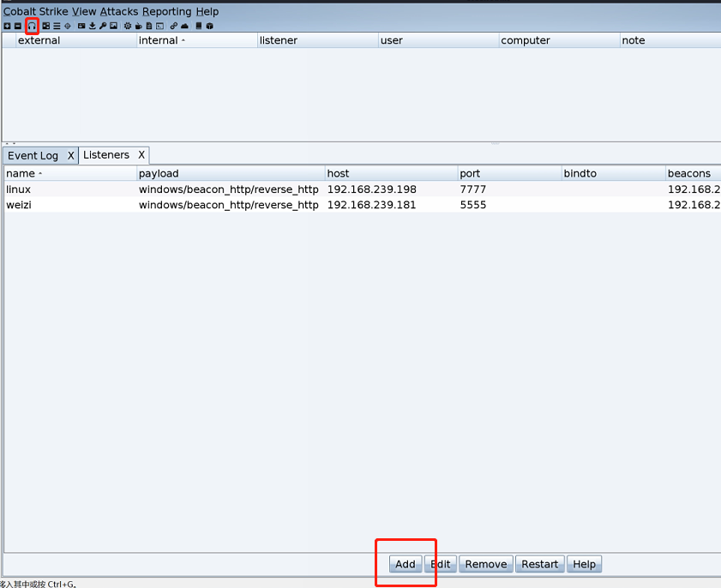Image resolution: width=721 pixels, height=588 pixels.
Task: Click the payload cell in the linux row
Action: pos(229,189)
